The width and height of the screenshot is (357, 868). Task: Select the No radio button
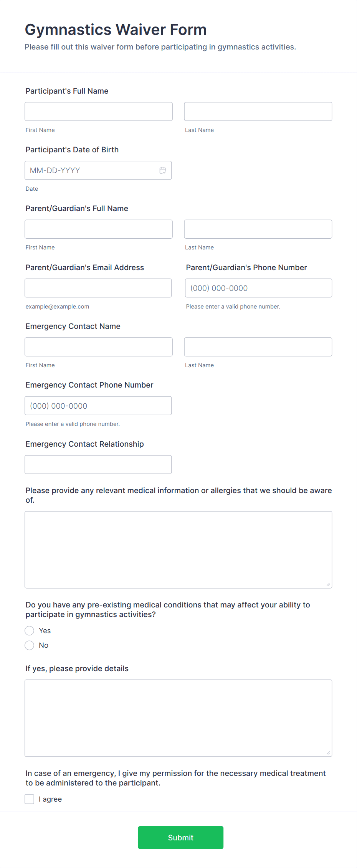(x=29, y=645)
